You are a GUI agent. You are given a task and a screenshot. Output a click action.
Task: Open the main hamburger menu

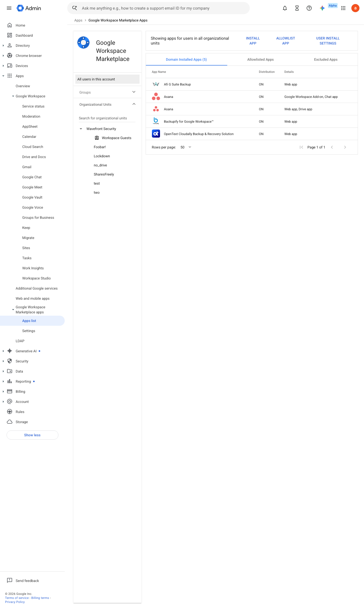click(9, 8)
